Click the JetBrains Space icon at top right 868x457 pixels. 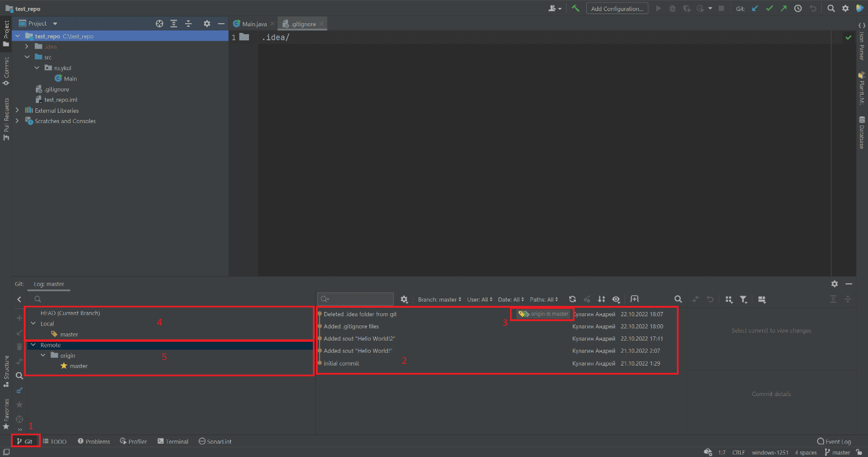859,9
